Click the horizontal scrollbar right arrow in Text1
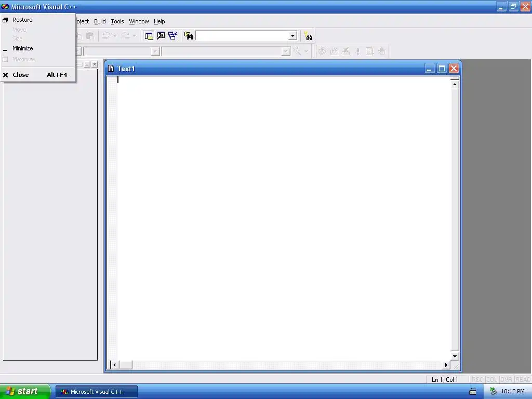Screen dimensions: 532x399 point(446,365)
